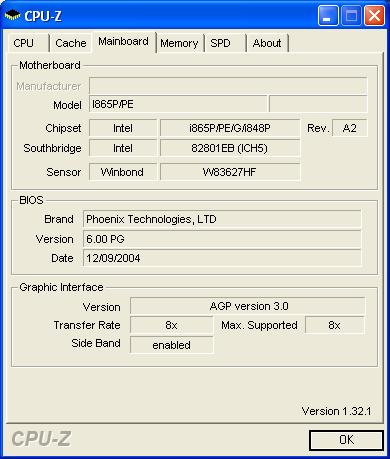Screen dimensions: 390x459
Task: Minimize the CPU-Z window
Action: point(328,16)
